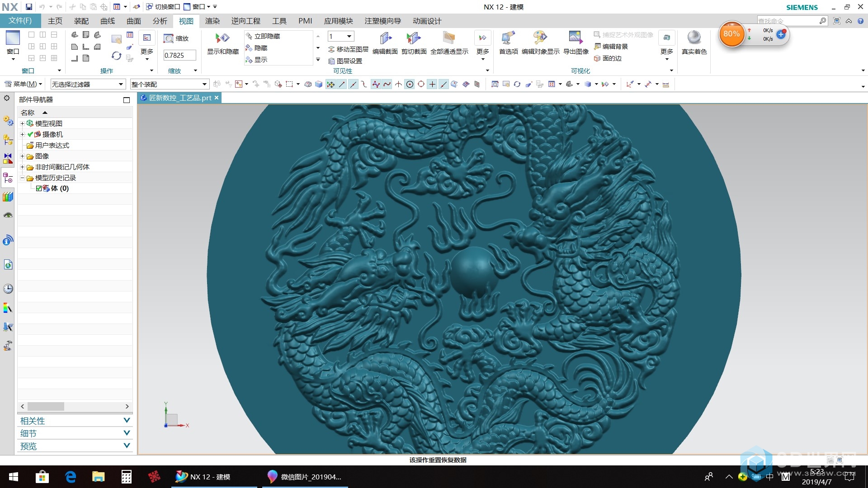This screenshot has width=868, height=488.
Task: Click the Rotate view icon in Operations group
Action: pos(117,56)
